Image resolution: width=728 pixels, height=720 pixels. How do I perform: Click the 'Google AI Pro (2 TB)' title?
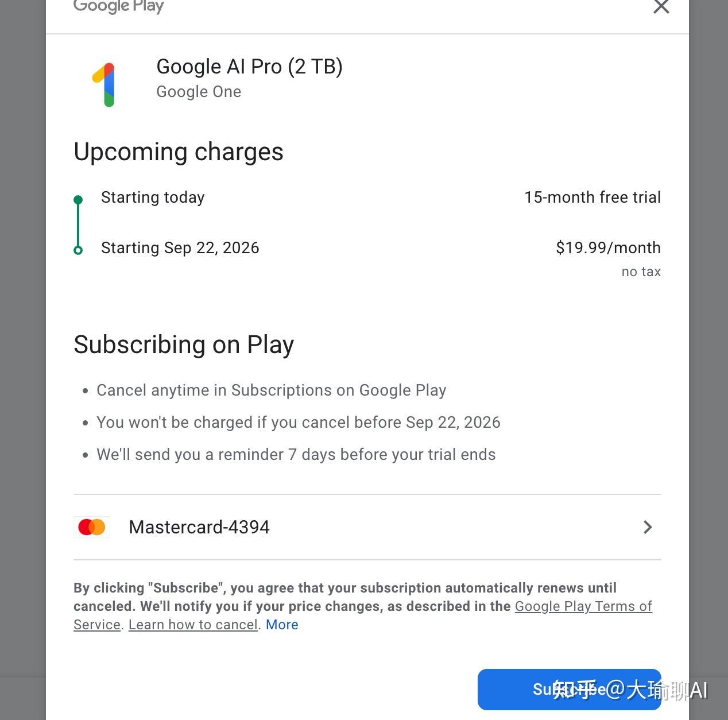point(249,67)
